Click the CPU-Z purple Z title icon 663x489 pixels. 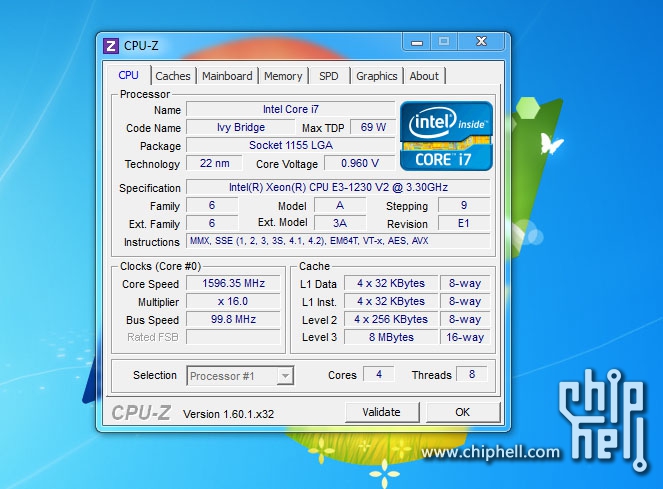point(111,46)
